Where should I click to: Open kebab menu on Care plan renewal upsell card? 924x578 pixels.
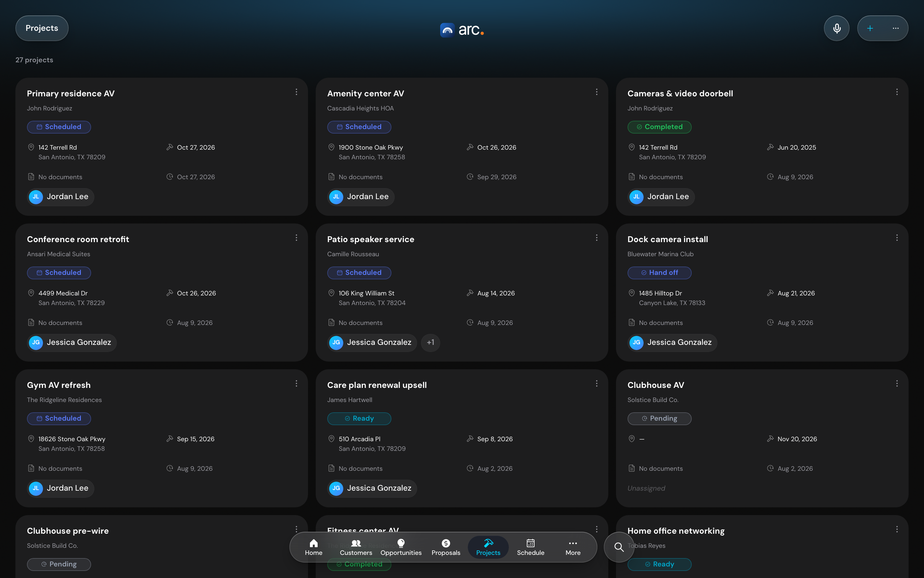coord(596,383)
